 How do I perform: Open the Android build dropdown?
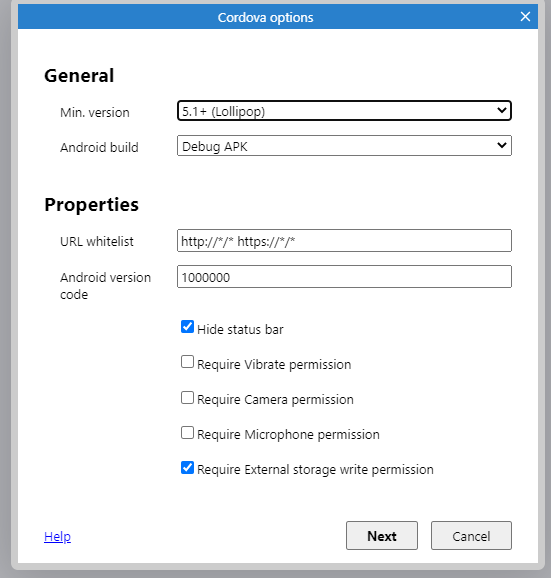point(344,146)
